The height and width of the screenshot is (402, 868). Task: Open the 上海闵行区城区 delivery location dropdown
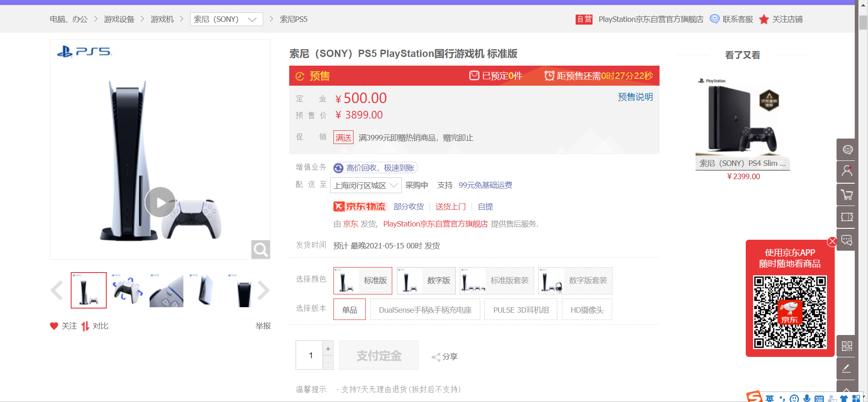point(365,186)
